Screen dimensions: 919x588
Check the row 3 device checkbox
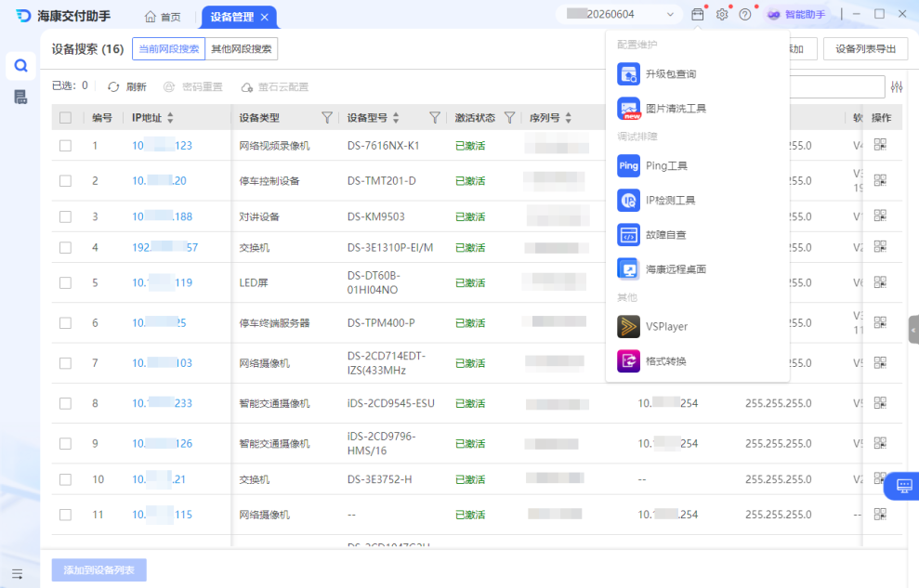[66, 216]
